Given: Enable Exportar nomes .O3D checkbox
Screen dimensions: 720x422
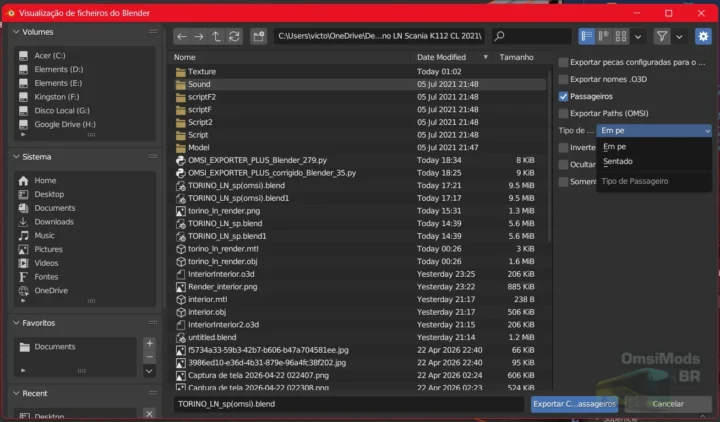Looking at the screenshot, I should 564,79.
